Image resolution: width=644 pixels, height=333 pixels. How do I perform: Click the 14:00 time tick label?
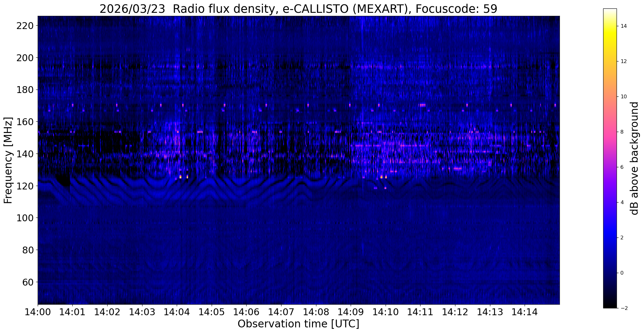[38, 312]
